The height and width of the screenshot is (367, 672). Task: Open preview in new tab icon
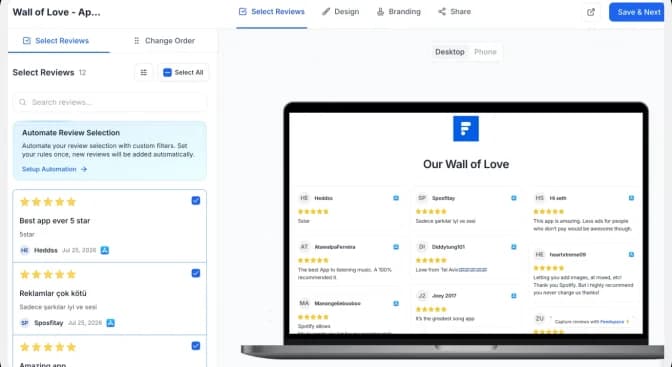591,12
